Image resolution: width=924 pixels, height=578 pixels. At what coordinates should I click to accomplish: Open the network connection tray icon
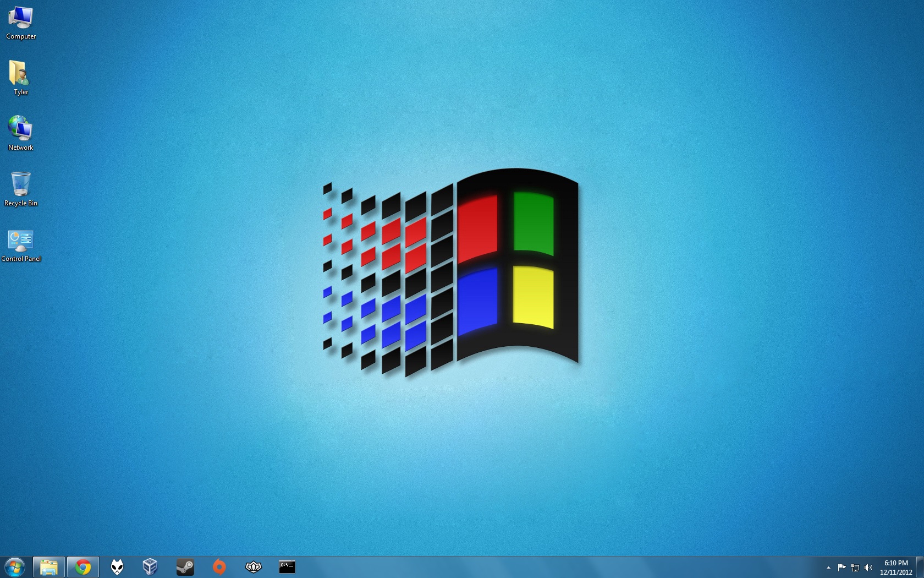(855, 568)
